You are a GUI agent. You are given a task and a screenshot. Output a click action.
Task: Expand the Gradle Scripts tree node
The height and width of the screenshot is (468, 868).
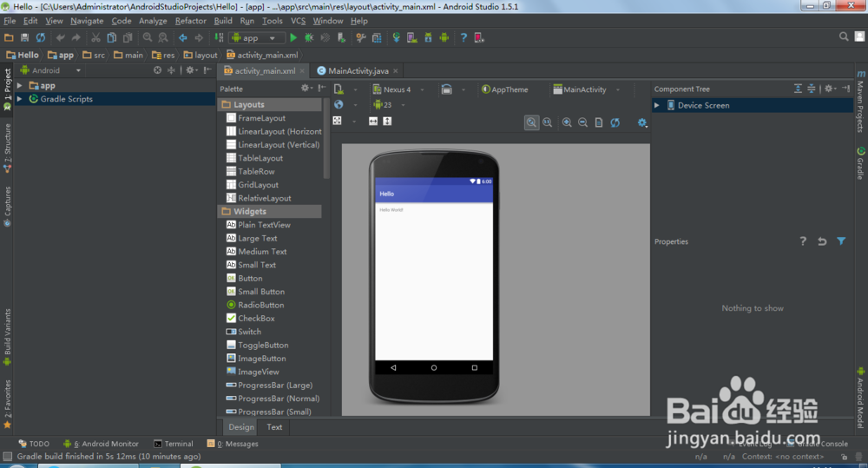[20, 99]
